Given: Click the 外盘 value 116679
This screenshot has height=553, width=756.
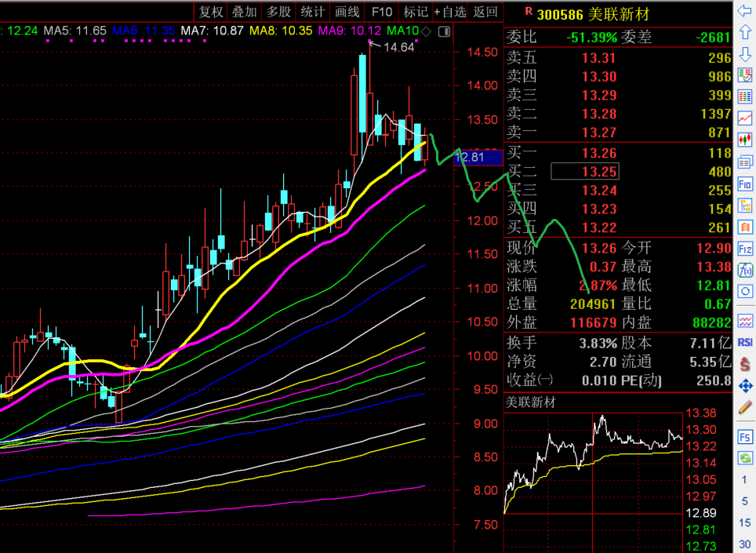Looking at the screenshot, I should click(593, 322).
